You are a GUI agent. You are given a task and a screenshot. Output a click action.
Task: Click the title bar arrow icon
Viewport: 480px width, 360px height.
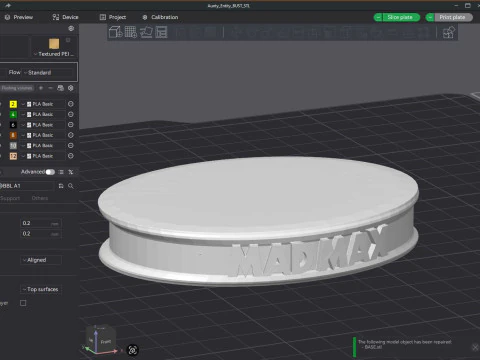click(8, 5)
